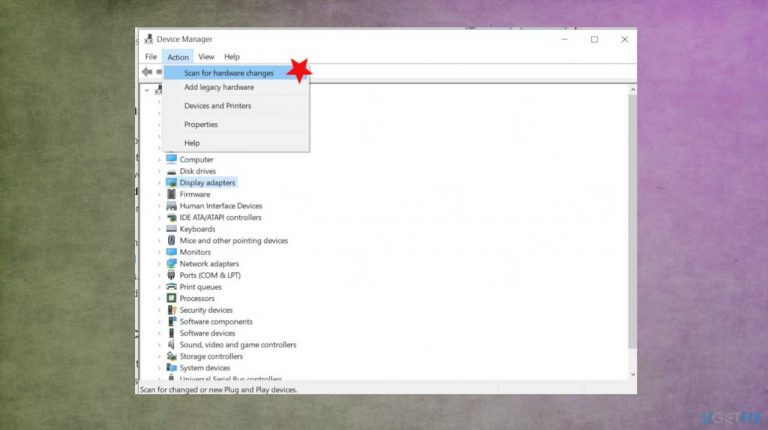Click the Sound, video and game controllers icon
The image size is (768, 430).
[171, 345]
